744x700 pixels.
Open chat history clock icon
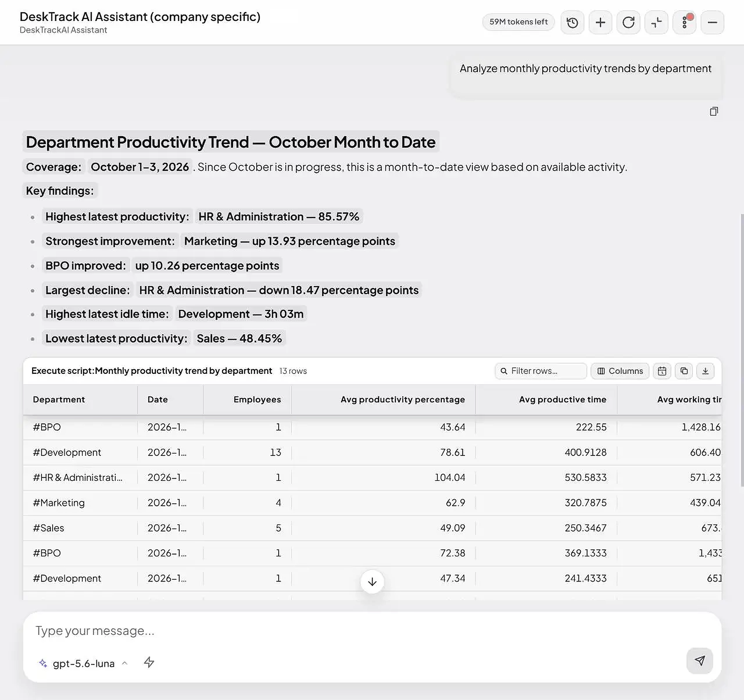click(x=572, y=22)
